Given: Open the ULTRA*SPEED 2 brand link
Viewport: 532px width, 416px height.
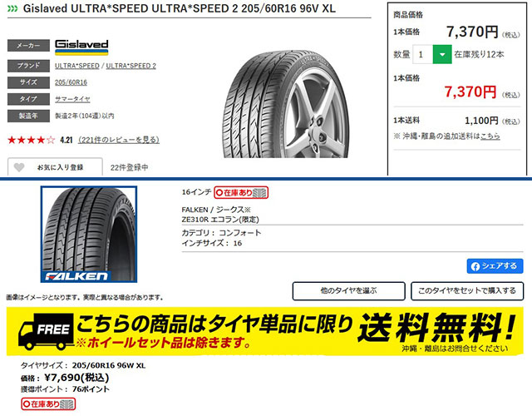Looking at the screenshot, I should 131,66.
